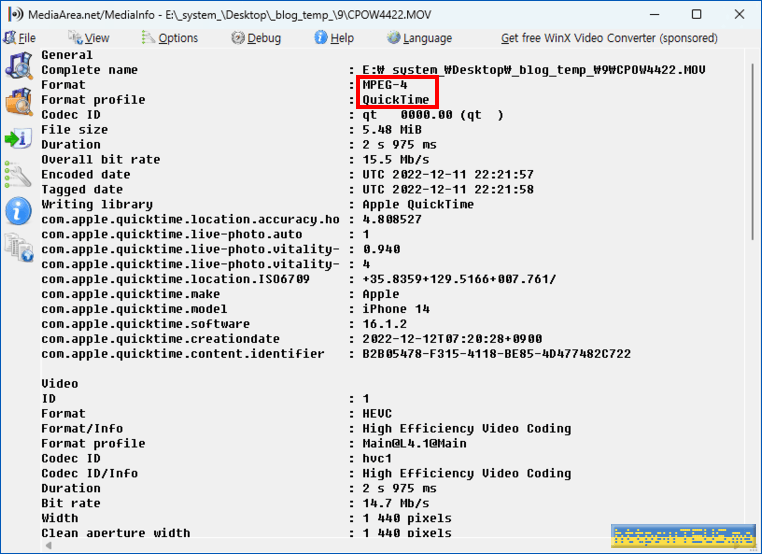Open the Debug menu
This screenshot has width=762, height=554.
click(257, 38)
